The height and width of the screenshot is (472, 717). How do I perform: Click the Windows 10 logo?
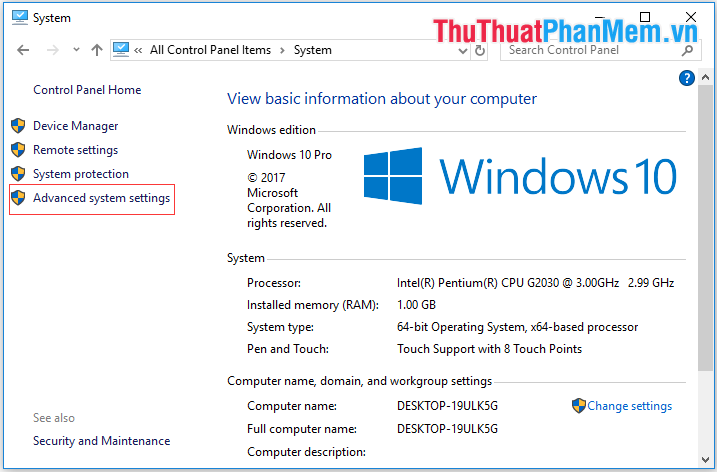point(520,176)
